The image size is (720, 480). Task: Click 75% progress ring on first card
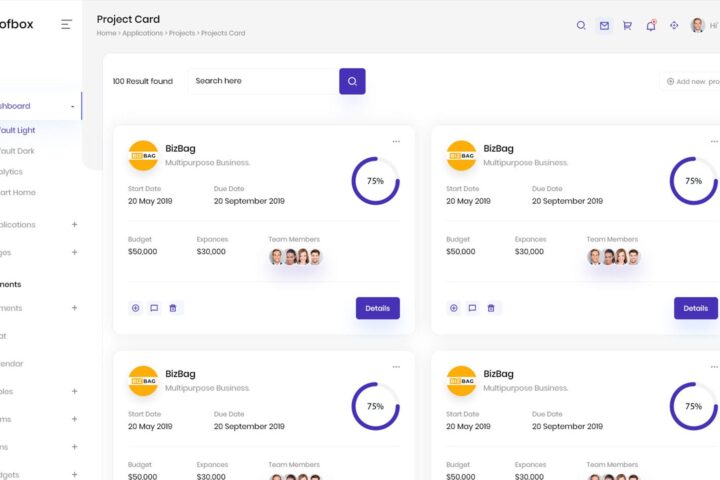(x=375, y=181)
